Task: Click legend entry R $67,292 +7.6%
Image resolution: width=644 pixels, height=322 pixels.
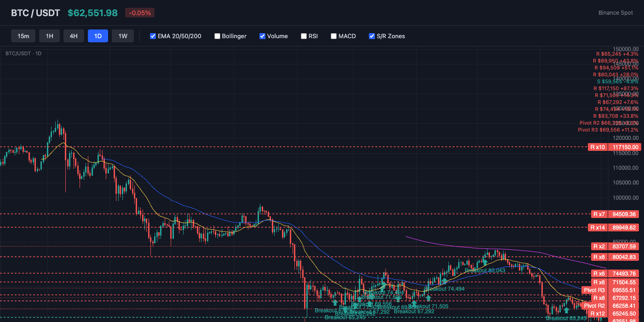Action: 618,102
